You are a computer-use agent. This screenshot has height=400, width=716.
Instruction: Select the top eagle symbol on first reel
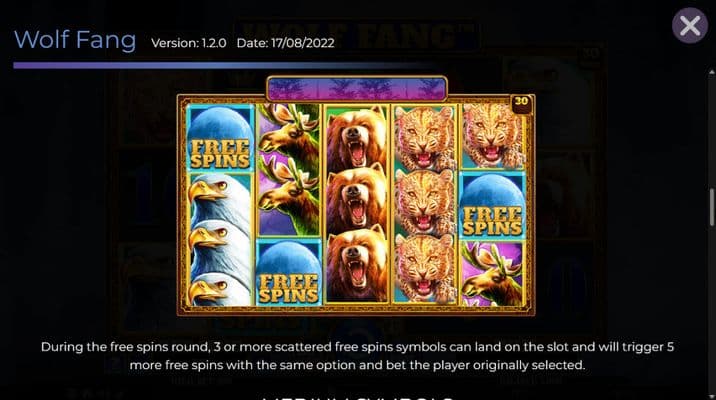[x=219, y=195]
